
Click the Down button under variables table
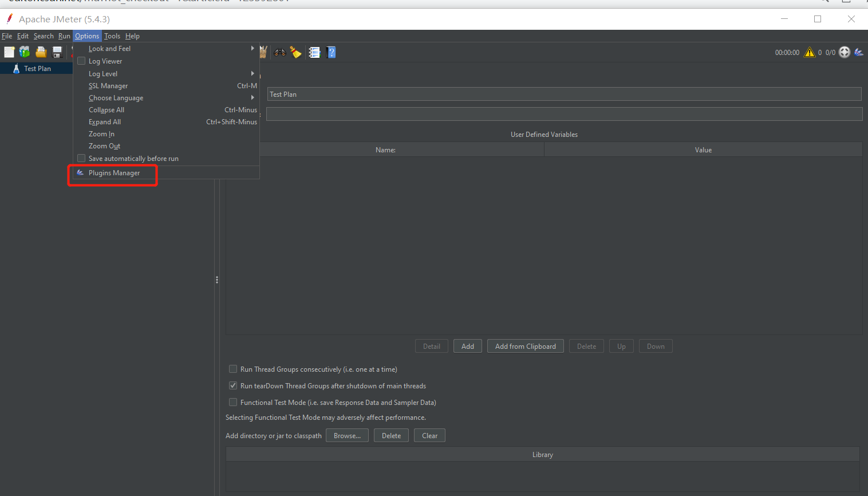click(656, 346)
